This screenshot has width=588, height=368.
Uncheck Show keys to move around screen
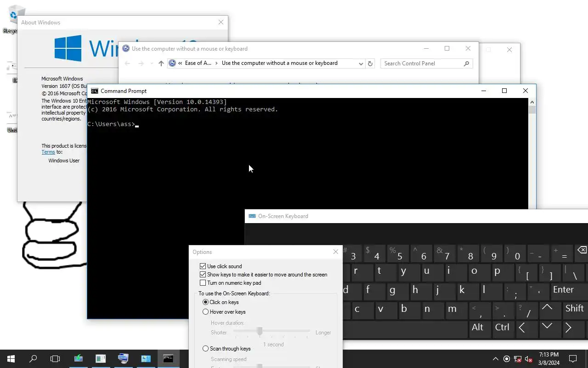pos(203,275)
